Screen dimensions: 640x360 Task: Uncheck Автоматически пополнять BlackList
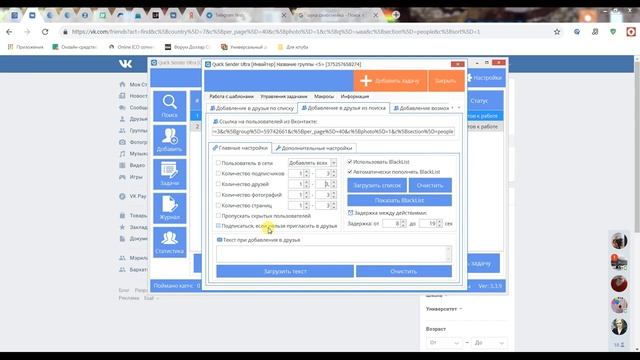350,172
